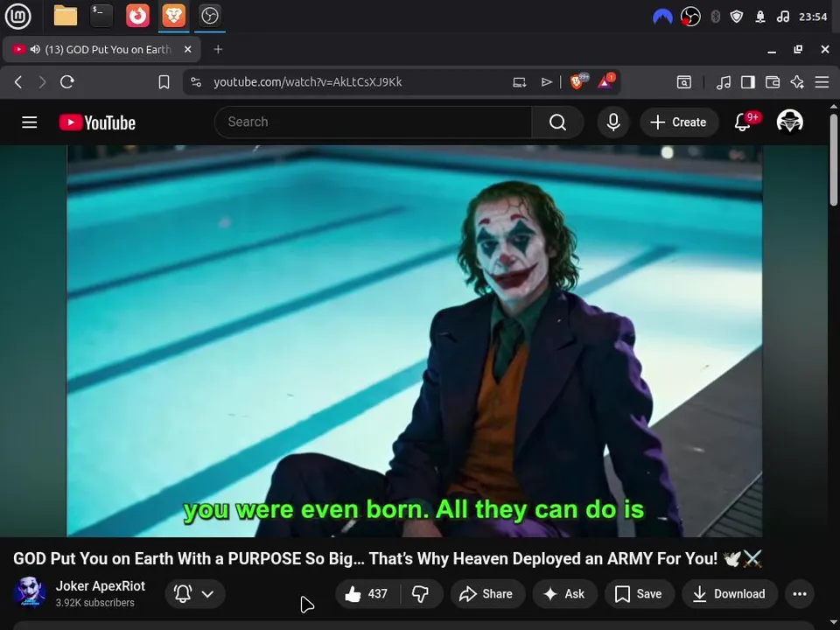Dislike this video
The height and width of the screenshot is (630, 840).
(x=421, y=593)
